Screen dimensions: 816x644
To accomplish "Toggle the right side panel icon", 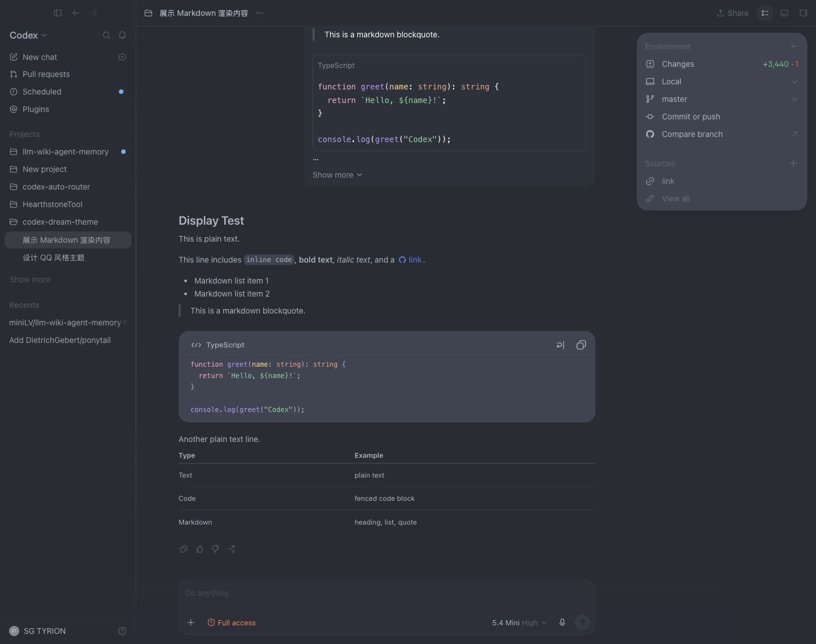I will (x=804, y=13).
